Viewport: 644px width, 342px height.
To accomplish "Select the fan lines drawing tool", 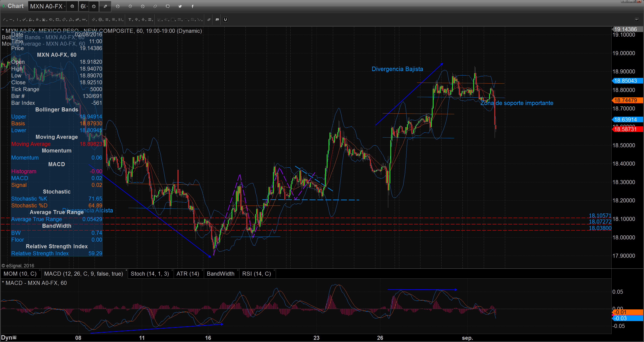I will click(31, 20).
